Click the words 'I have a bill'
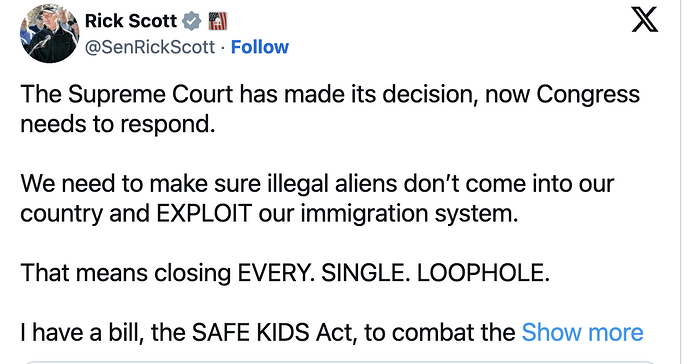690x364 pixels. (82, 332)
